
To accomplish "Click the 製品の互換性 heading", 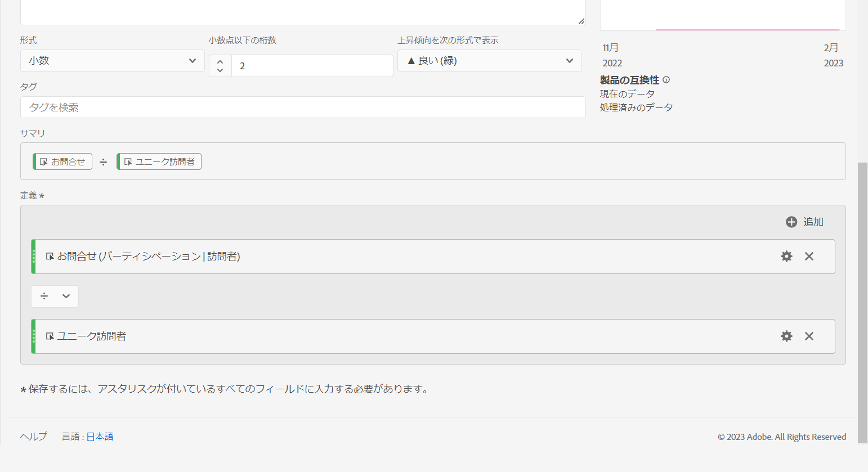I will click(x=629, y=80).
